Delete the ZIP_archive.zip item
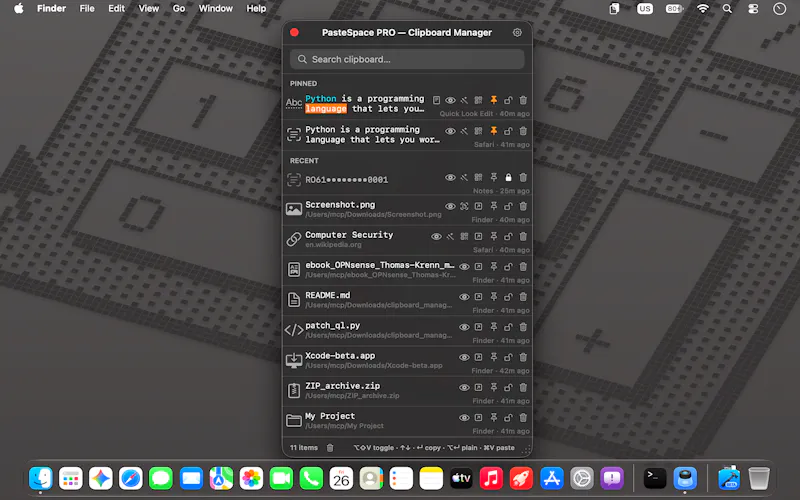The width and height of the screenshot is (800, 500). 523,387
